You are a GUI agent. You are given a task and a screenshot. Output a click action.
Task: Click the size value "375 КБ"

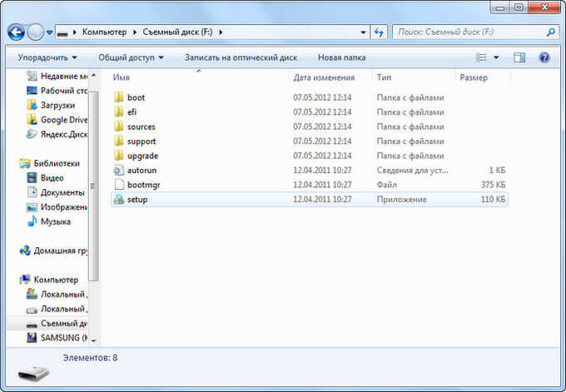click(493, 185)
